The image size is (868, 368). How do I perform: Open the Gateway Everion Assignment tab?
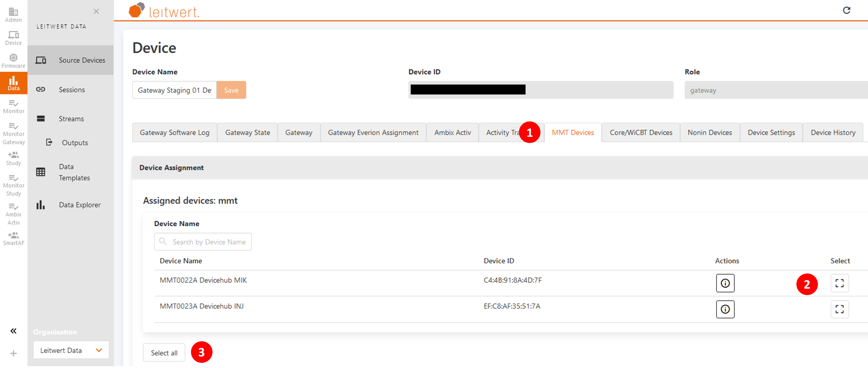tap(373, 132)
